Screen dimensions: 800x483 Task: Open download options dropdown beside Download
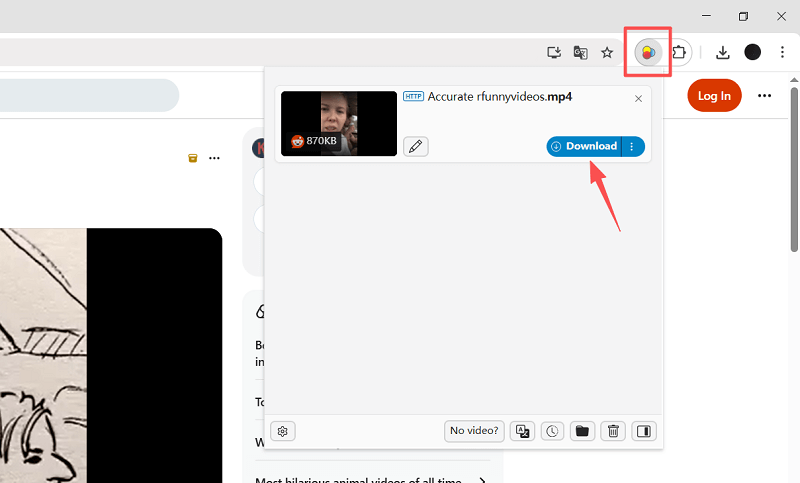point(633,146)
